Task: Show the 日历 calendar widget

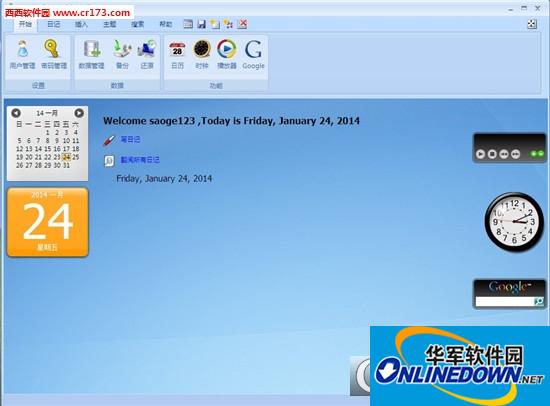Action: click(x=177, y=54)
